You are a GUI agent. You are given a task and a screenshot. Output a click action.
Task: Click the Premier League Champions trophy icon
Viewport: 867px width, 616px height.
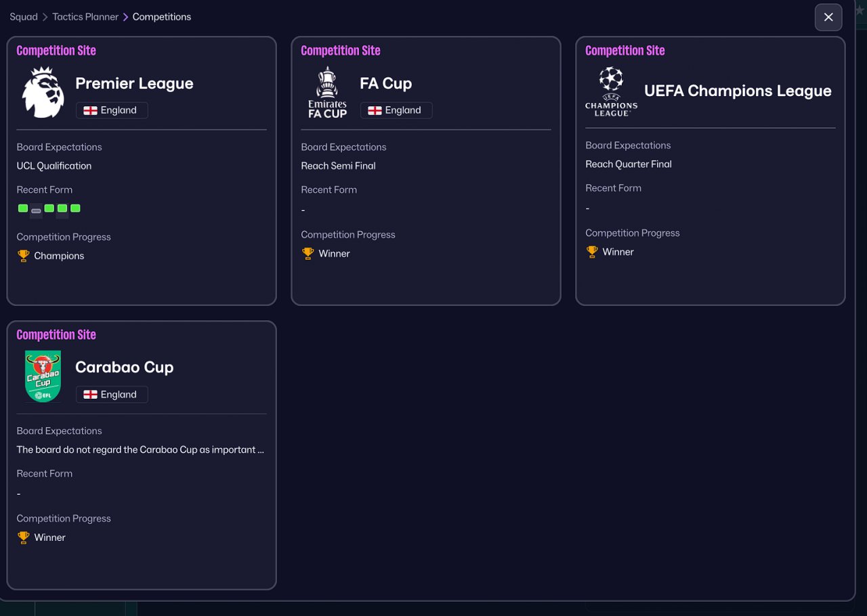pyautogui.click(x=24, y=256)
